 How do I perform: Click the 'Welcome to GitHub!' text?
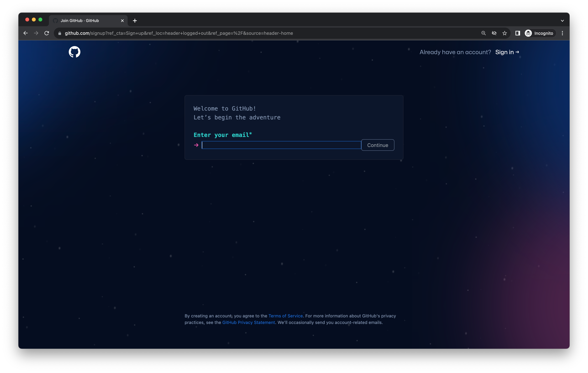pyautogui.click(x=225, y=108)
